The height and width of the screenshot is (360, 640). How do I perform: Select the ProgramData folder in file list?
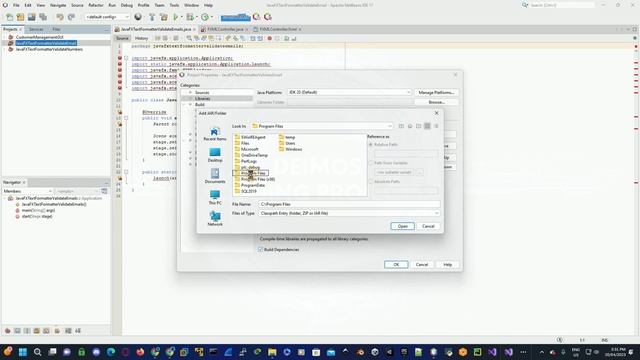[250, 185]
